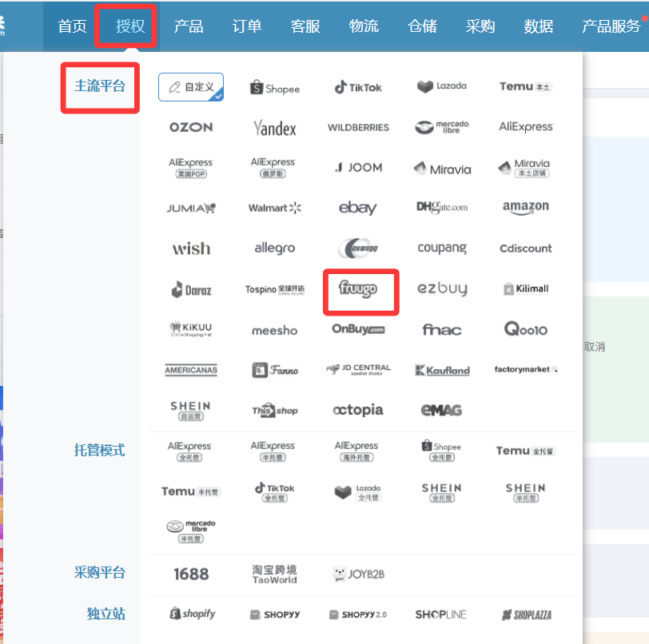Toggle the checked 自定义 option
The width and height of the screenshot is (649, 644).
tap(191, 87)
